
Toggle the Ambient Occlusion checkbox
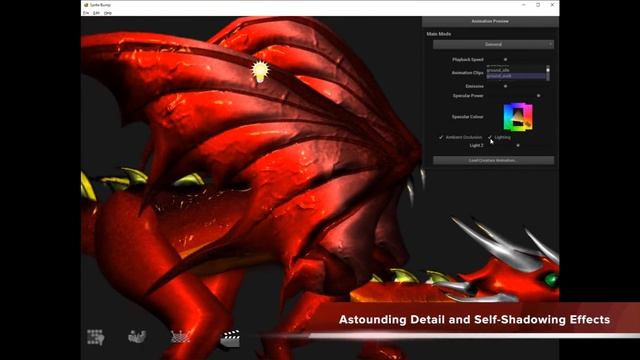[x=441, y=137]
